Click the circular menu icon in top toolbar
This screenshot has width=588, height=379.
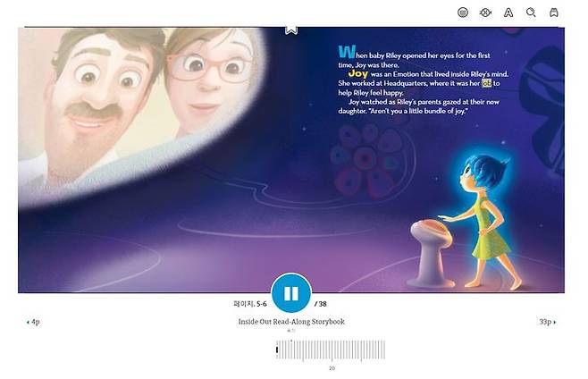(463, 13)
